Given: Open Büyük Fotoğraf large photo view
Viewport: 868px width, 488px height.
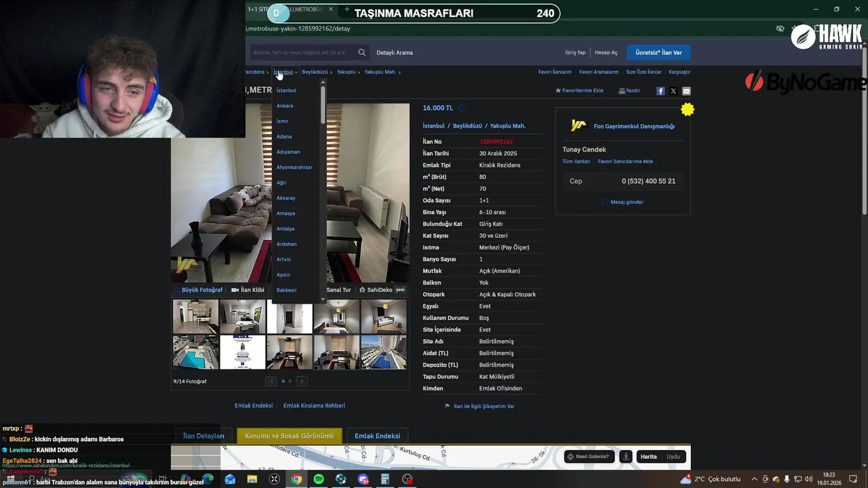Looking at the screenshot, I should [x=198, y=290].
